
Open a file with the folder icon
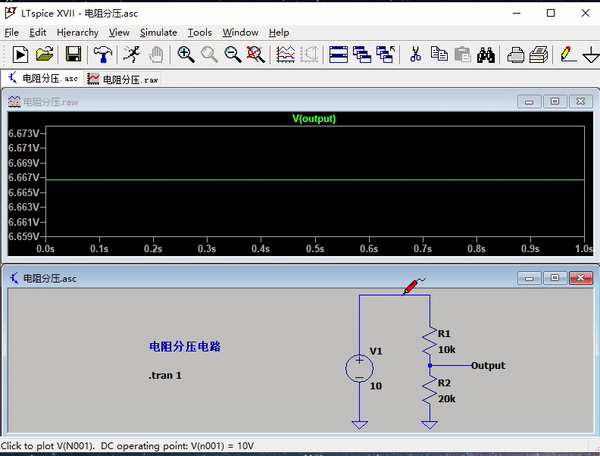(x=44, y=55)
